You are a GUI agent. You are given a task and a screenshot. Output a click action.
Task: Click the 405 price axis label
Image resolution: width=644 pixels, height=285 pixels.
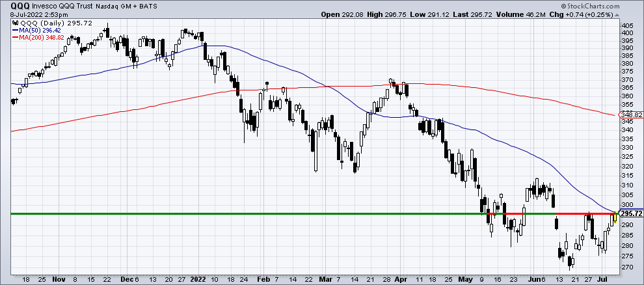click(x=626, y=25)
